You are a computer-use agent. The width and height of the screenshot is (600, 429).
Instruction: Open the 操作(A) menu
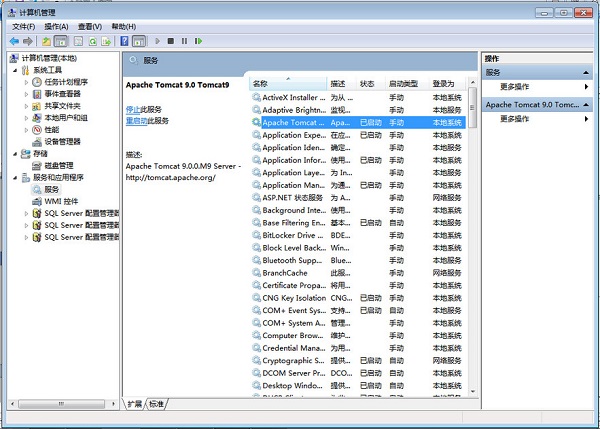click(55, 26)
